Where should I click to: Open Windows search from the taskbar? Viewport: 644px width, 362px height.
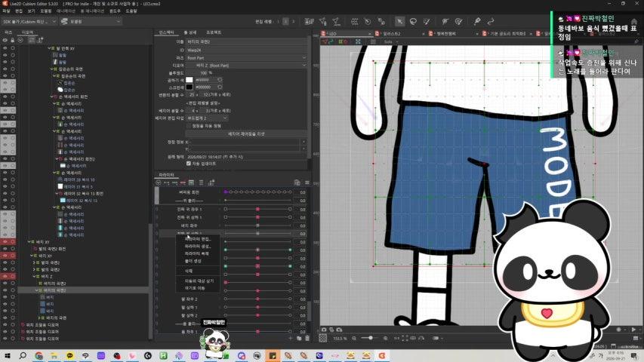tap(23, 355)
